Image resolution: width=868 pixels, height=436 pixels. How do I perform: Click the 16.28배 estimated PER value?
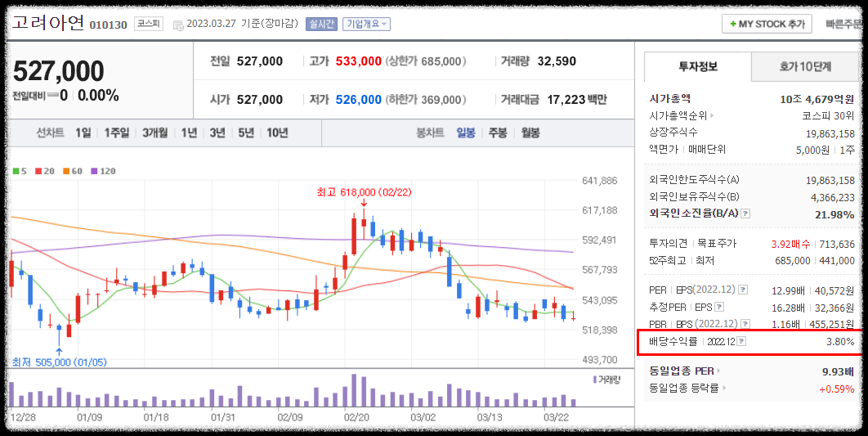click(788, 307)
